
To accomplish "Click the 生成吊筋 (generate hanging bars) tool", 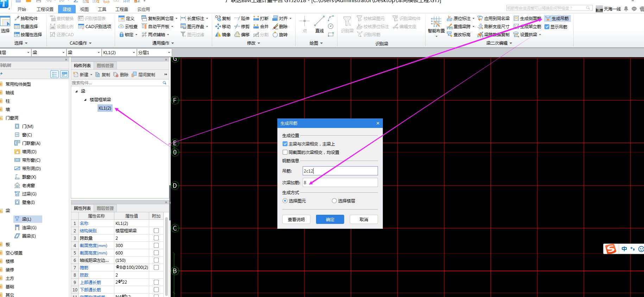I will coord(557,18).
